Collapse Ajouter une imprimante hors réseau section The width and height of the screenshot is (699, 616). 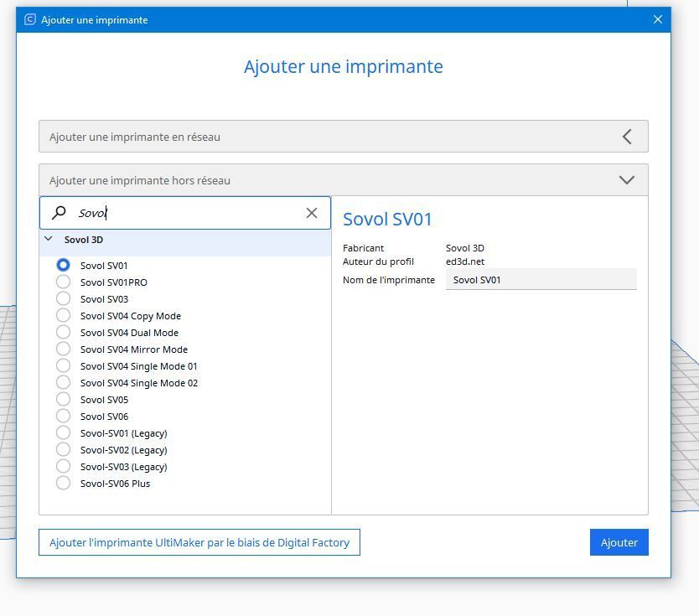344,180
